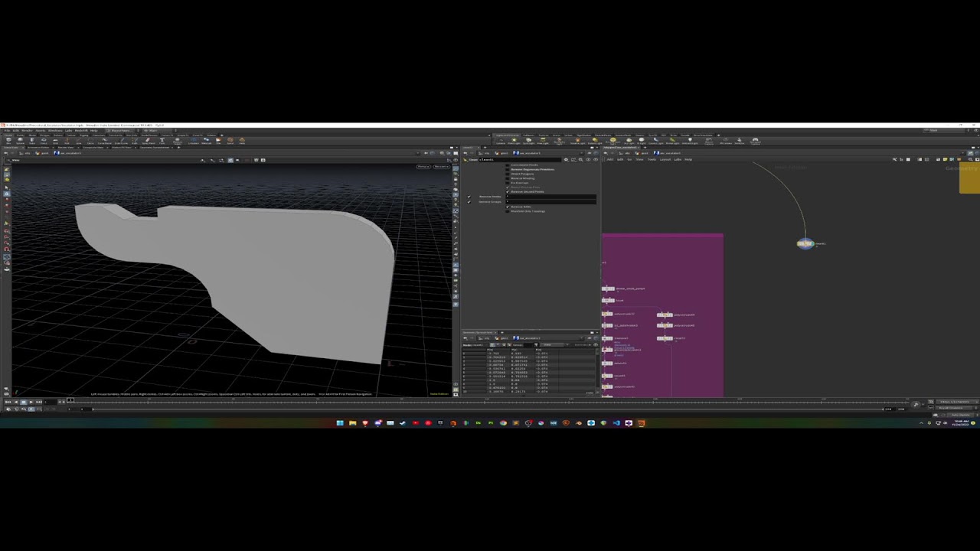980x551 pixels.
Task: Open the Persp viewport camera dropdown
Action: [x=423, y=166]
